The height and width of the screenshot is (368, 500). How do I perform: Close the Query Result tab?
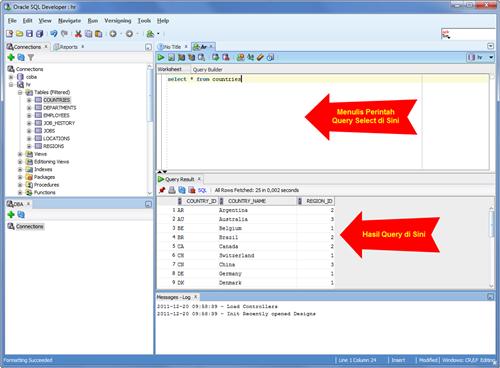point(199,179)
